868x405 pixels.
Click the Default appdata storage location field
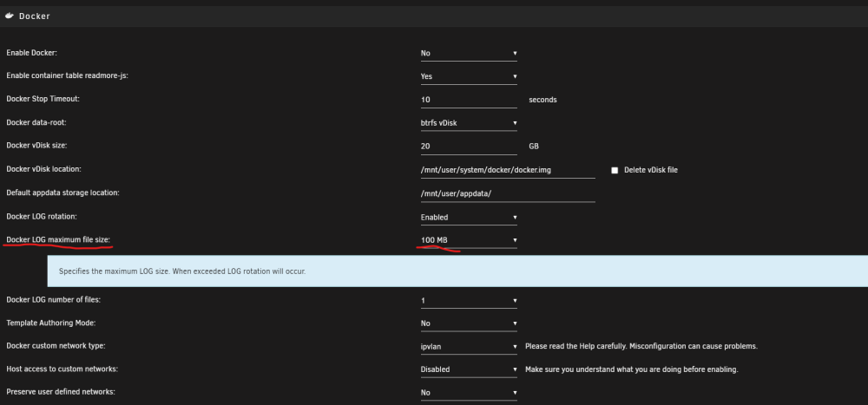tap(508, 194)
